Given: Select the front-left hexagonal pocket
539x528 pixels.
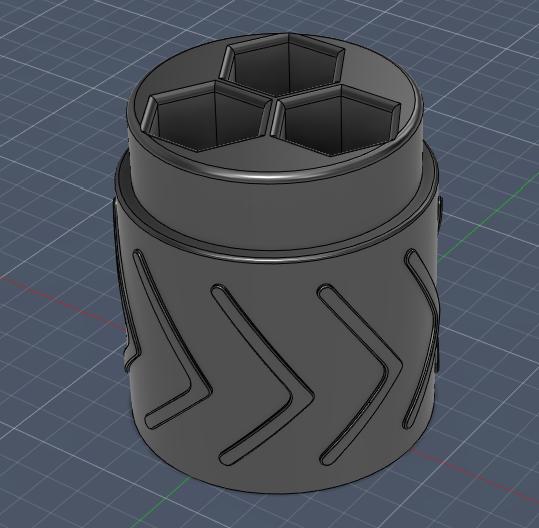Looking at the screenshot, I should tap(206, 117).
